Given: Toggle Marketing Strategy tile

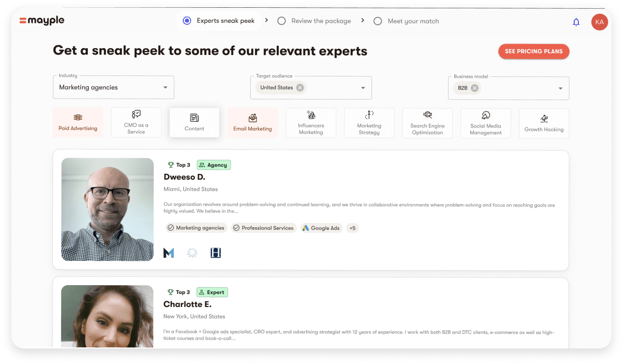Looking at the screenshot, I should (x=369, y=123).
